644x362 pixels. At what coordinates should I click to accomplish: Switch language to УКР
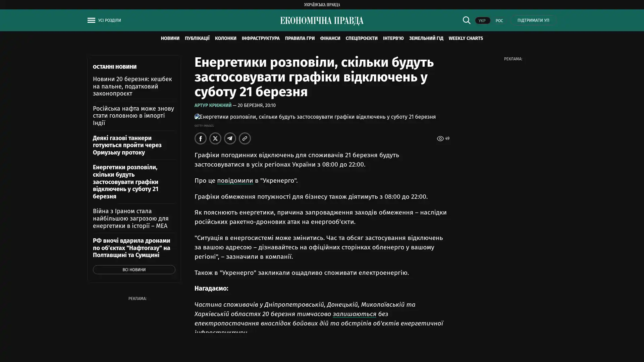(x=482, y=21)
